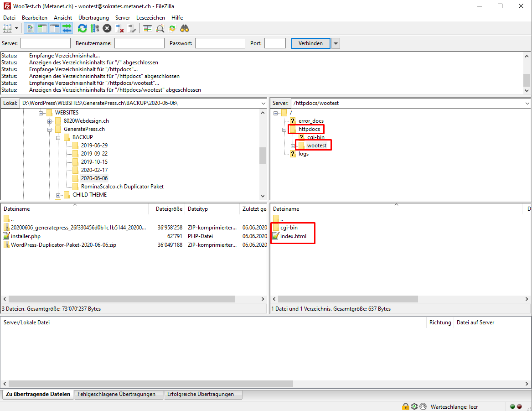Screen dimensions: 532x411
Task: Focus the Passwort input field
Action: click(220, 43)
